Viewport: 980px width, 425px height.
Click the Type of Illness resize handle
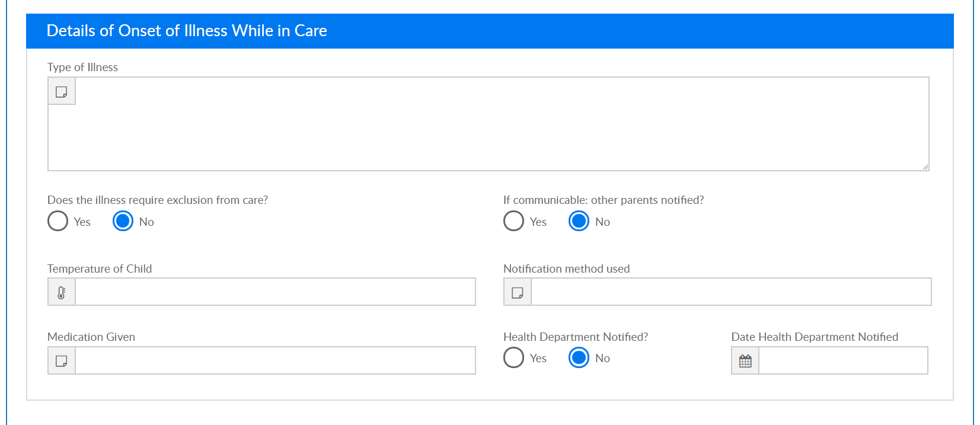coord(925,167)
